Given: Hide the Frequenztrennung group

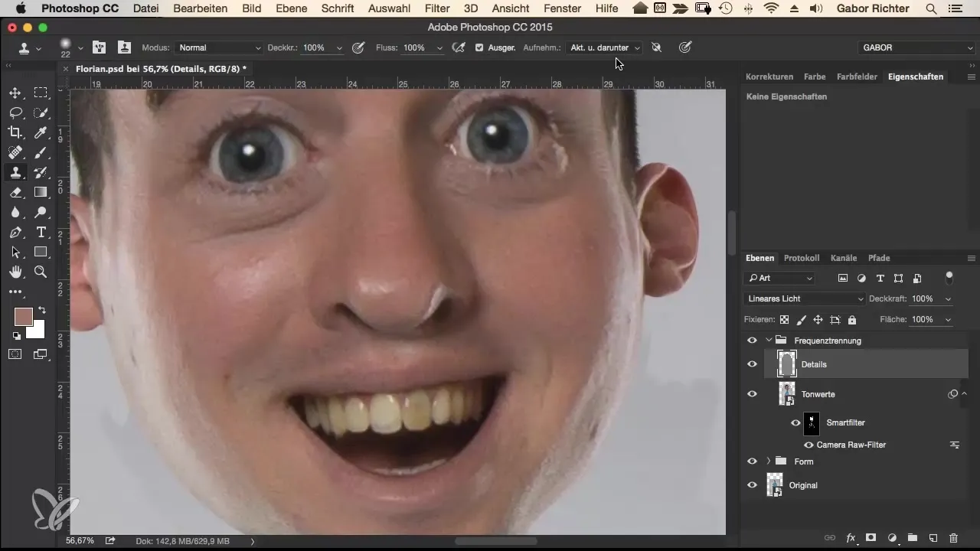Looking at the screenshot, I should click(x=752, y=341).
